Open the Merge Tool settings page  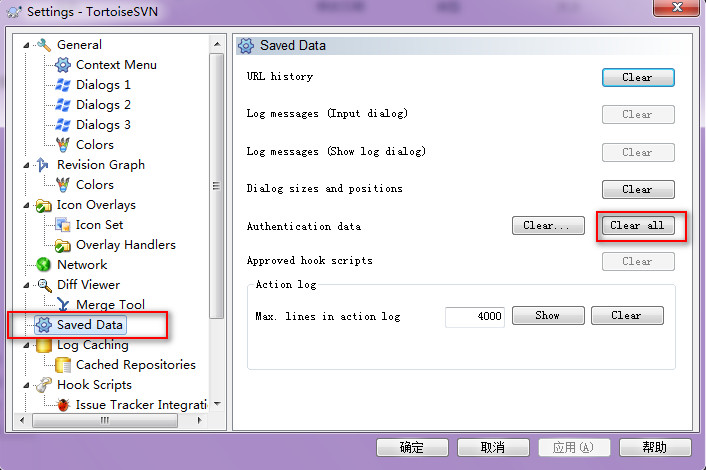[x=110, y=305]
